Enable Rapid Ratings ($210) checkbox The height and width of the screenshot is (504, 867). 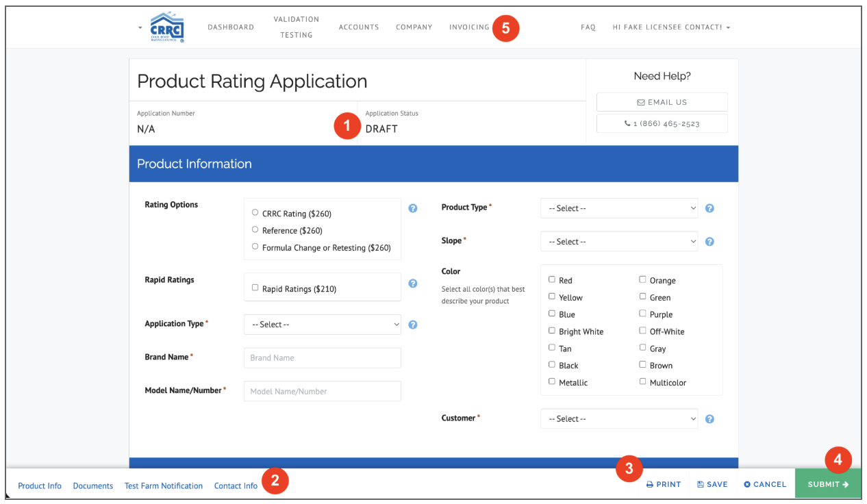(x=255, y=288)
